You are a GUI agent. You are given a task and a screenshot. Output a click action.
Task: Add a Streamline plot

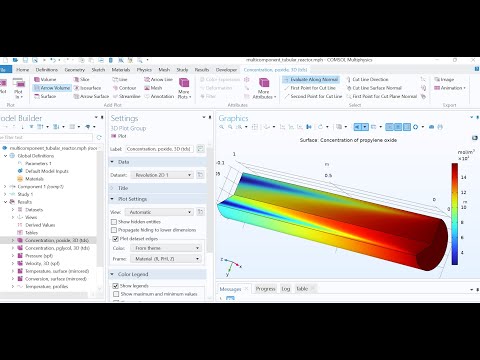(127, 96)
